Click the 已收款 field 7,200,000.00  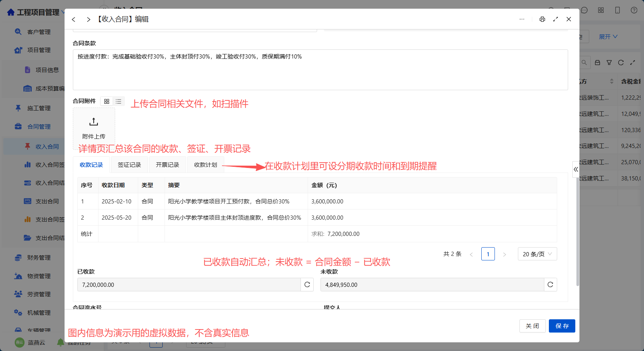click(189, 285)
